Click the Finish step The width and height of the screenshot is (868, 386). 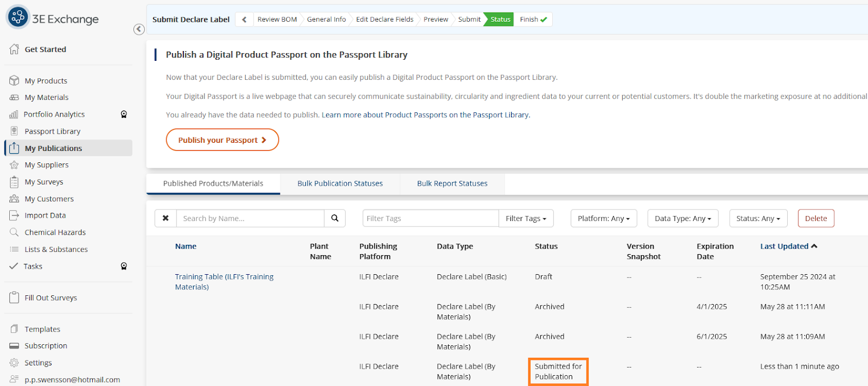coord(533,20)
